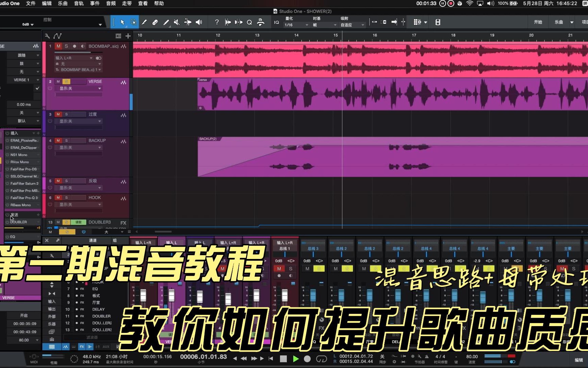Solo the VERSE track
The image size is (588, 368).
pyautogui.click(x=66, y=81)
